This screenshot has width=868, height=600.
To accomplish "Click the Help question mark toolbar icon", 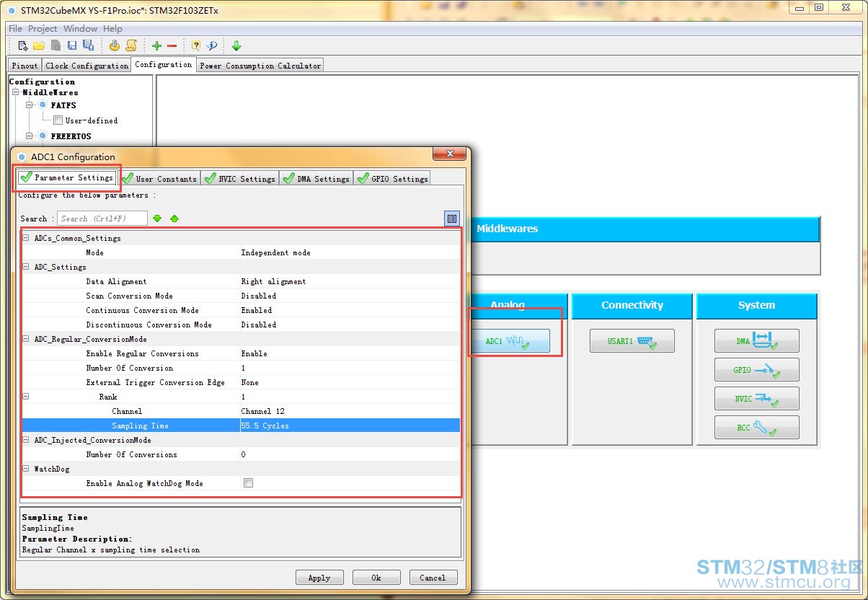I will 196,45.
